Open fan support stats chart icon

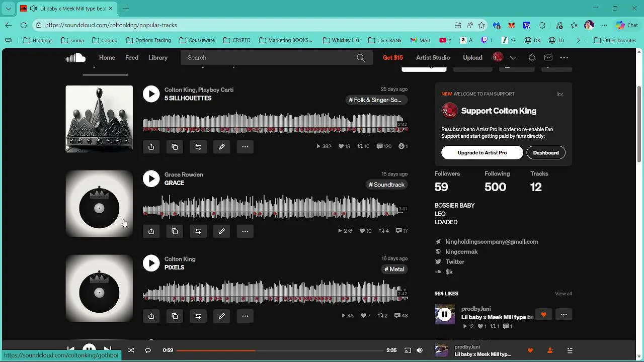click(x=560, y=94)
